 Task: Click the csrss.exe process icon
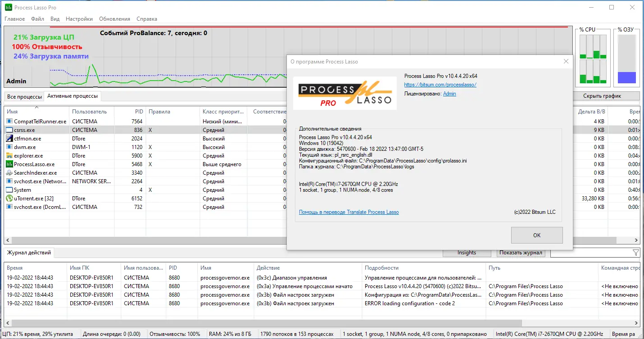coord(9,130)
